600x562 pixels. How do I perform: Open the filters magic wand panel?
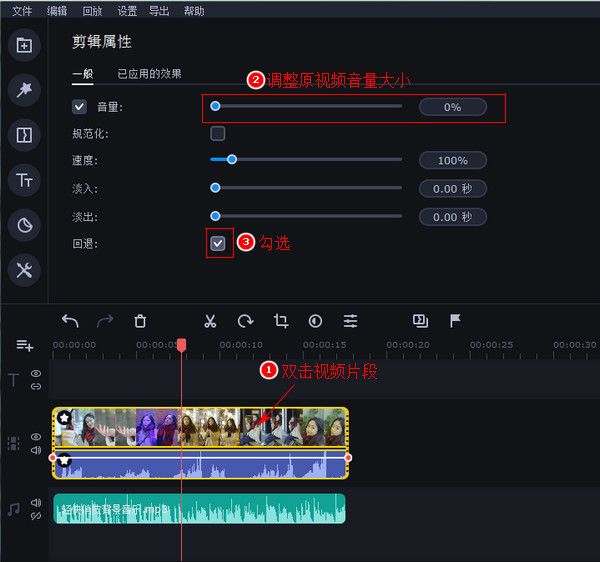[24, 90]
